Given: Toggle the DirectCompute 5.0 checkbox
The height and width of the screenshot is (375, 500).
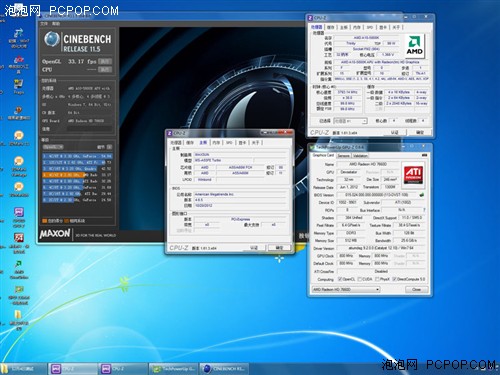Looking at the screenshot, I should (x=395, y=279).
